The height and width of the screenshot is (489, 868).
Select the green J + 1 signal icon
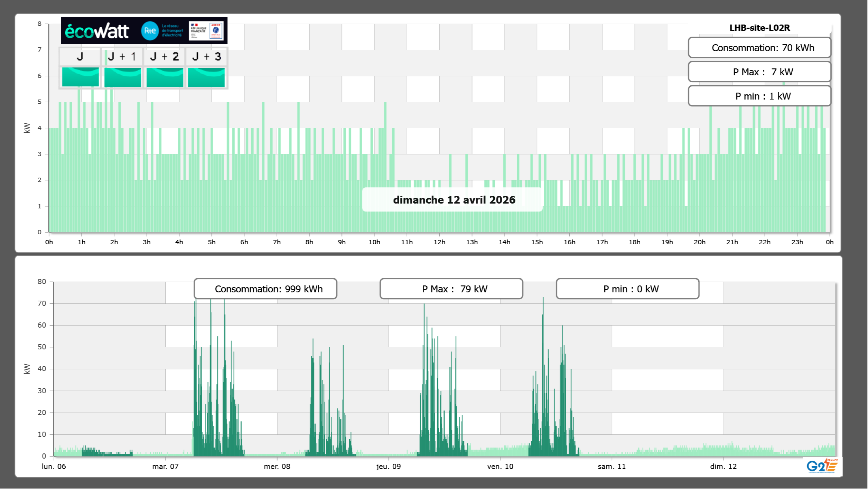tap(122, 77)
